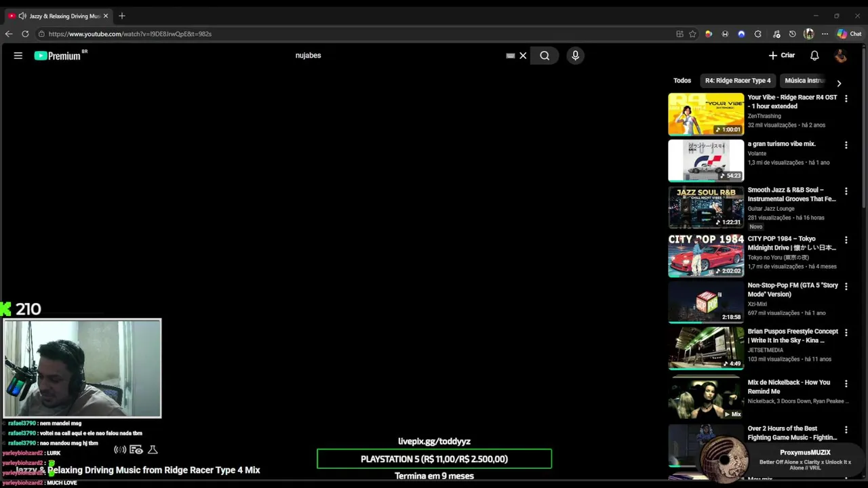Open Mix de Nickelback title link
This screenshot has width=868, height=488.
(789, 387)
